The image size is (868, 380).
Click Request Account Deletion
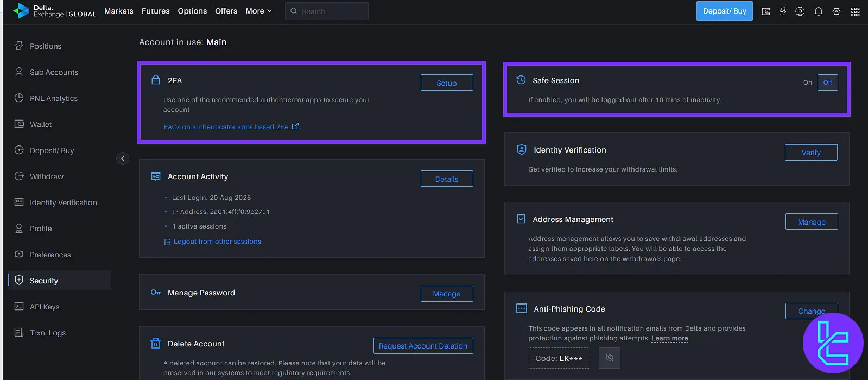423,346
